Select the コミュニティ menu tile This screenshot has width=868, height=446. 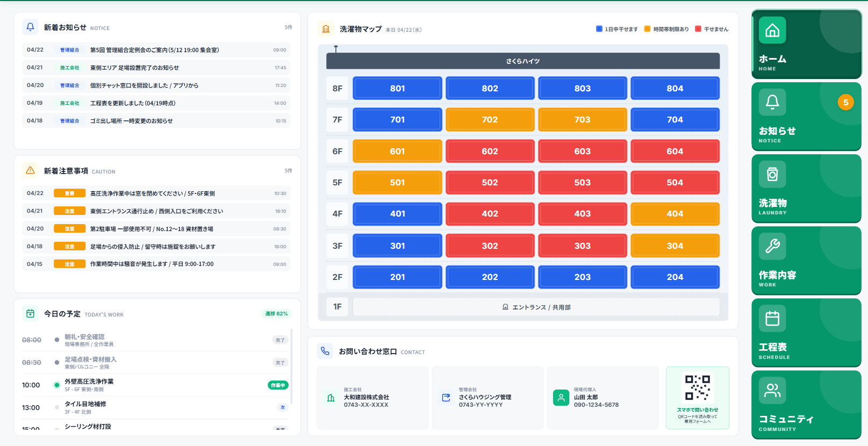(806, 405)
